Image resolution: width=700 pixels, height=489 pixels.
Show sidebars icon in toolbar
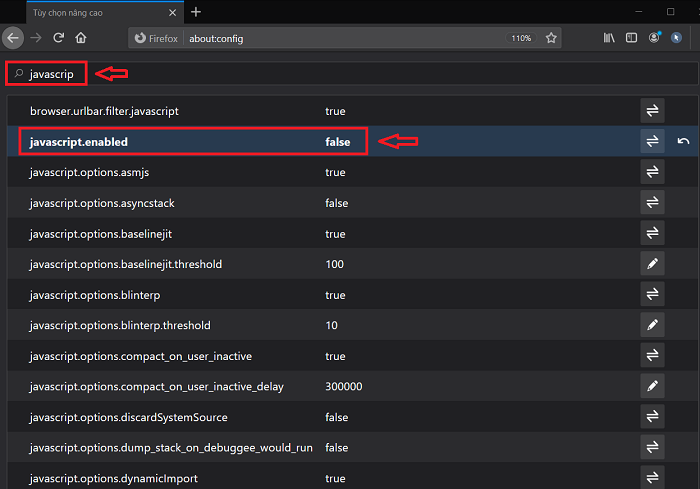(631, 38)
